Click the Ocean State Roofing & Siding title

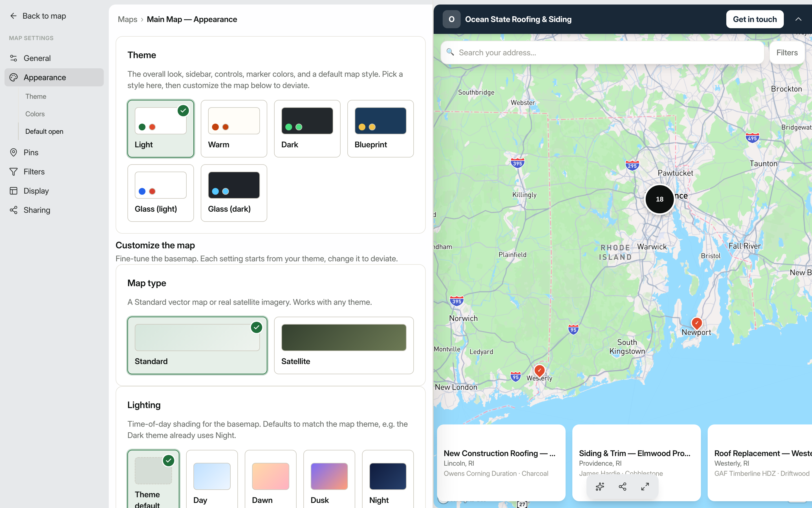point(518,19)
